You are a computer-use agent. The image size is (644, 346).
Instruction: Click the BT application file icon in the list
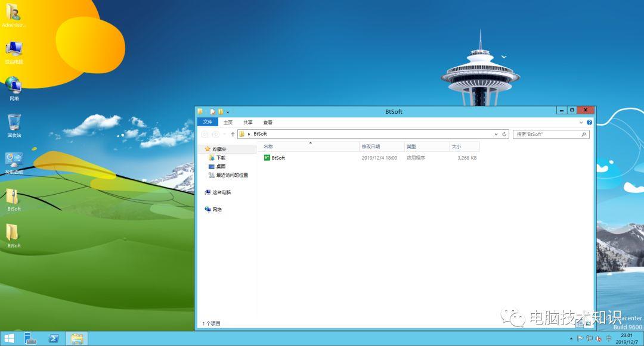pyautogui.click(x=267, y=158)
